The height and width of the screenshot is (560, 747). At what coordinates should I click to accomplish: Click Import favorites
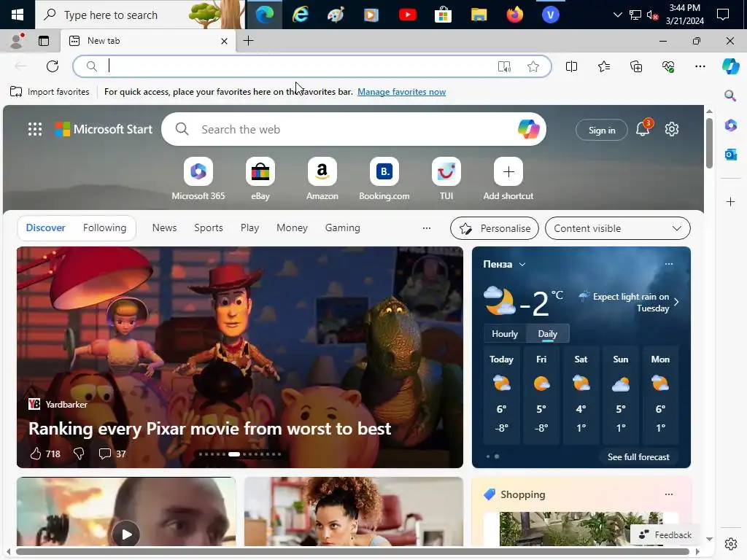pyautogui.click(x=50, y=92)
